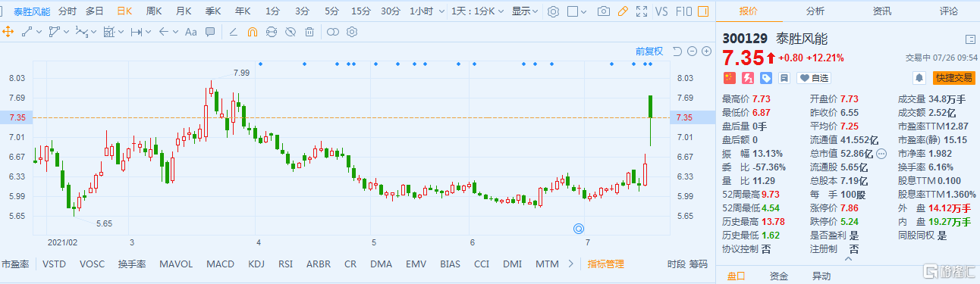980x284 pixels.
Task: Zoom out chart with minus icon
Action: click(692, 51)
